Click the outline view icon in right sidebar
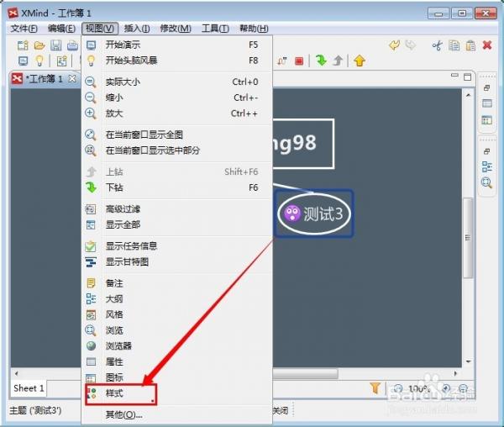This screenshot has height=427, width=504. click(487, 167)
